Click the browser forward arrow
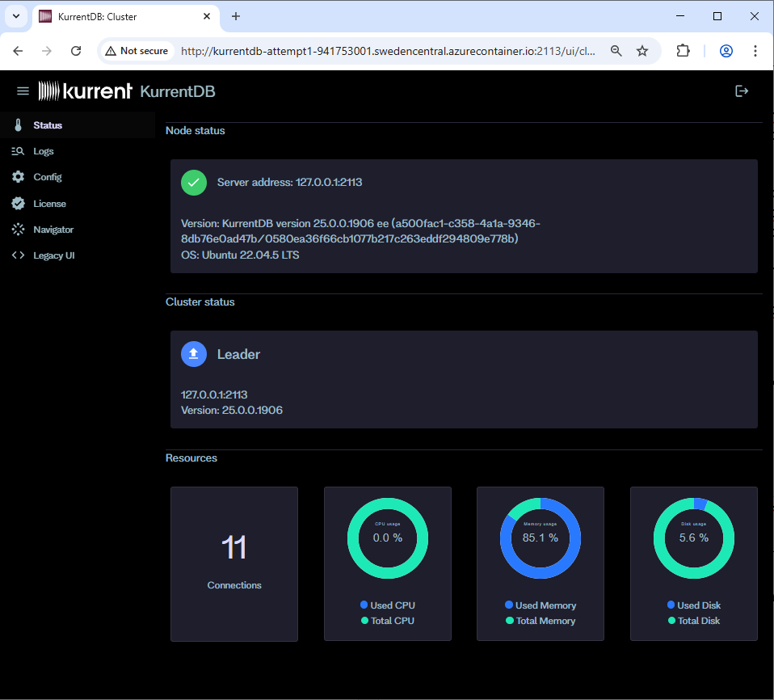 pos(47,51)
